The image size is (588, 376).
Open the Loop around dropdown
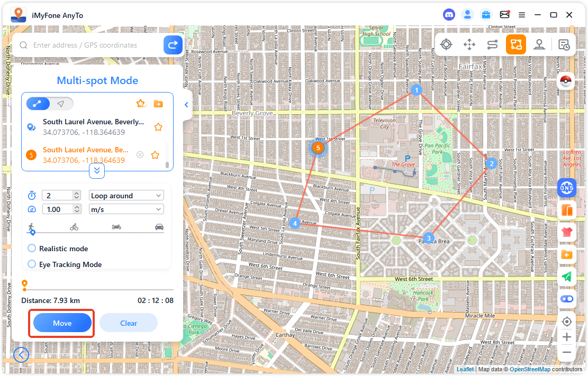(126, 196)
